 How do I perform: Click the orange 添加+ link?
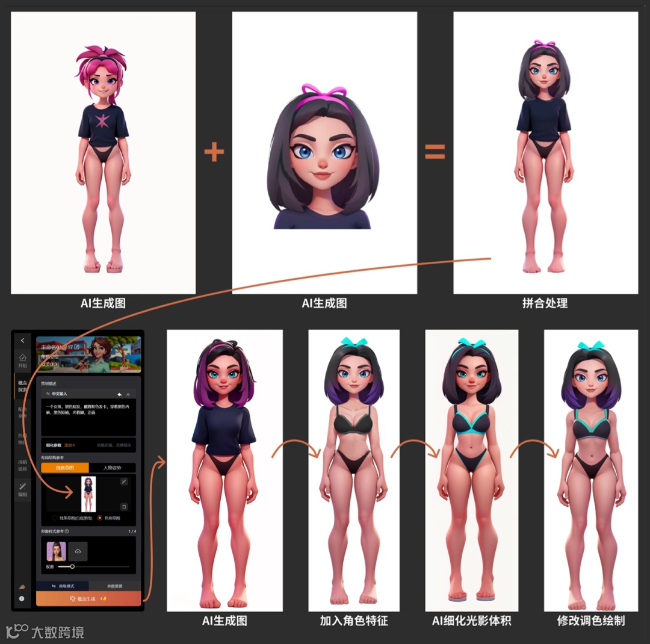click(x=70, y=445)
